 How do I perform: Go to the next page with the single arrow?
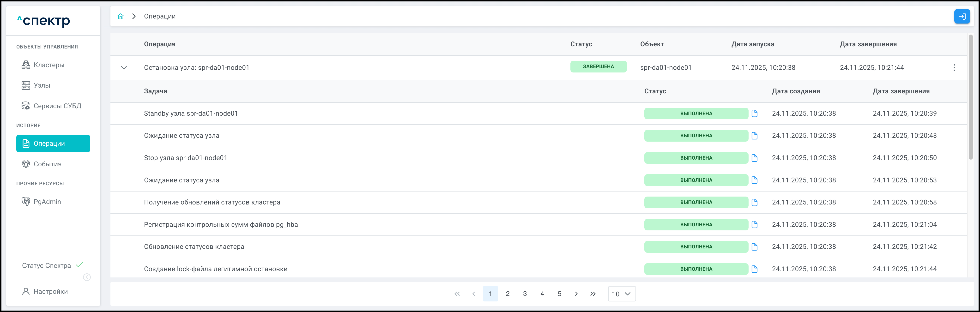pyautogui.click(x=576, y=294)
